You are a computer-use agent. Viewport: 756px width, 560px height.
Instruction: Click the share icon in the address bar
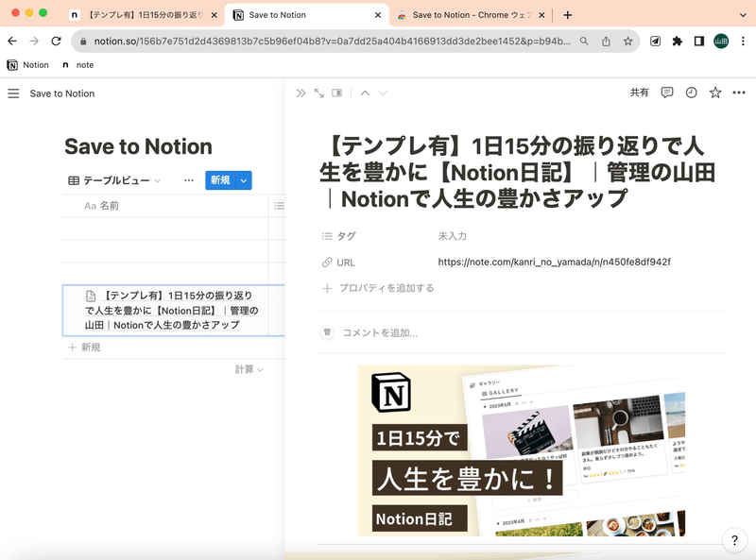pos(606,42)
